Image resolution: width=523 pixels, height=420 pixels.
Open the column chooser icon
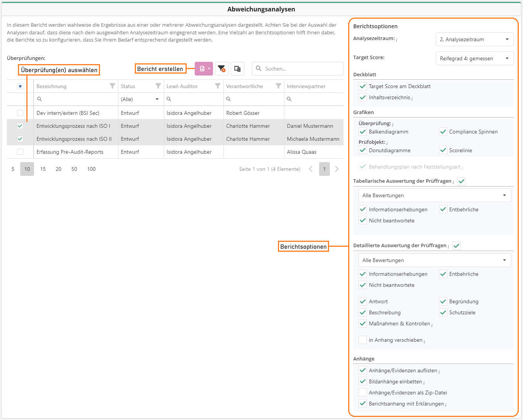pyautogui.click(x=237, y=69)
